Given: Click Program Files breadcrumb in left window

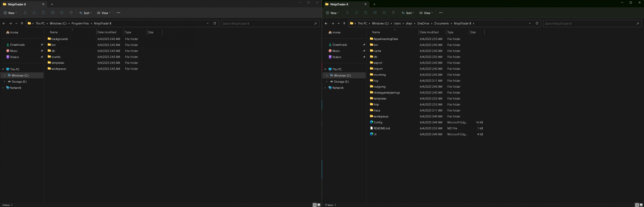Looking at the screenshot, I should [80, 24].
